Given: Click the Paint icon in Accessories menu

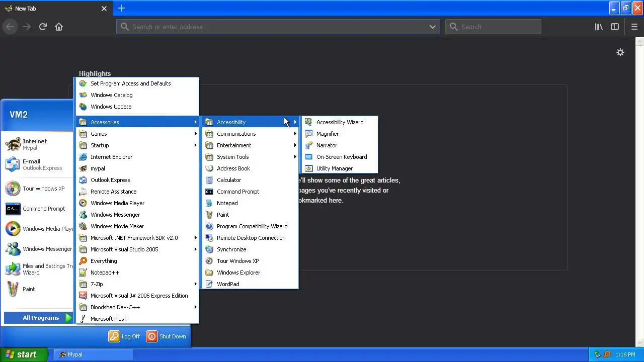Looking at the screenshot, I should point(209,215).
